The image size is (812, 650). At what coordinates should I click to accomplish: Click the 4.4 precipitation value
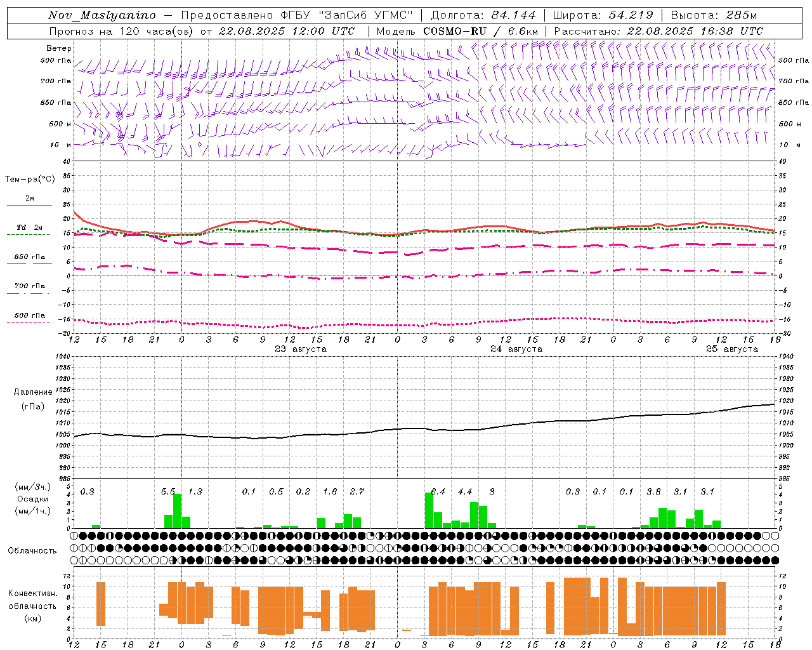(465, 492)
